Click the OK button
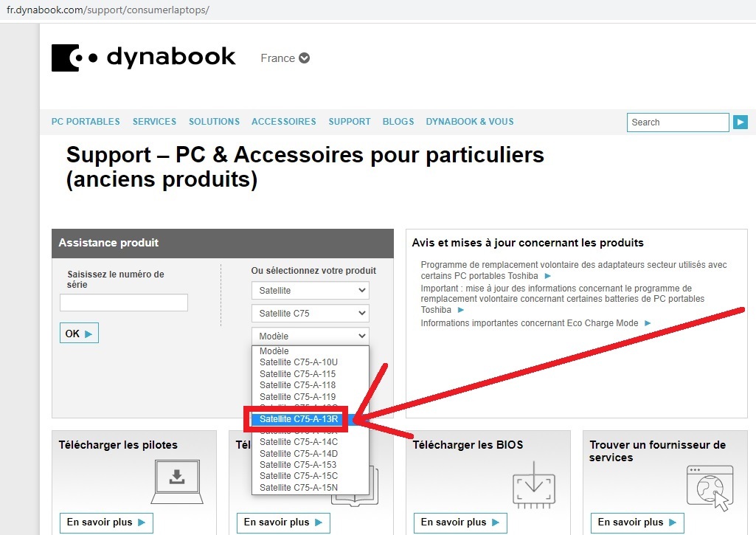The height and width of the screenshot is (535, 756). pos(79,334)
